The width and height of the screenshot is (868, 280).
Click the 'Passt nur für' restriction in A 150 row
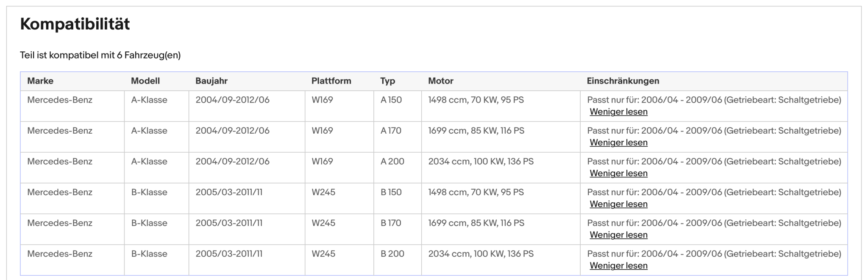tap(714, 100)
